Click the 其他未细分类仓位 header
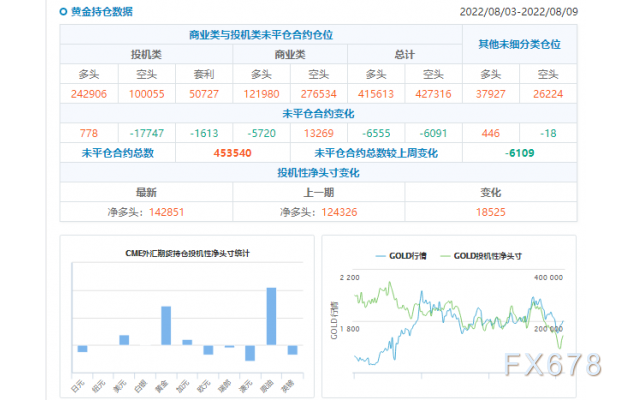The width and height of the screenshot is (632, 400). 520,44
